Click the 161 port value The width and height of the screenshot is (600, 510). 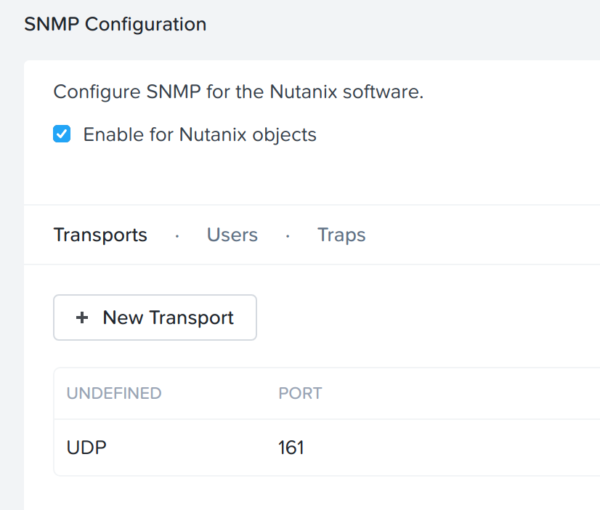pyautogui.click(x=291, y=447)
